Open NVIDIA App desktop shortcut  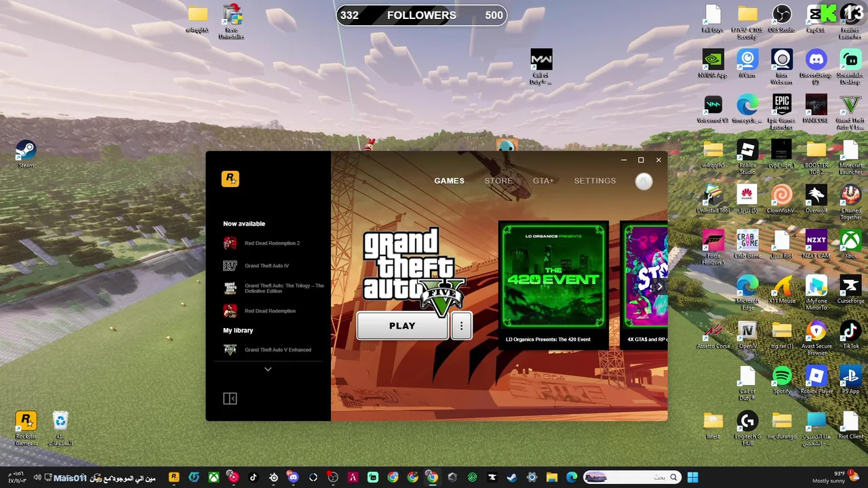pyautogui.click(x=713, y=64)
